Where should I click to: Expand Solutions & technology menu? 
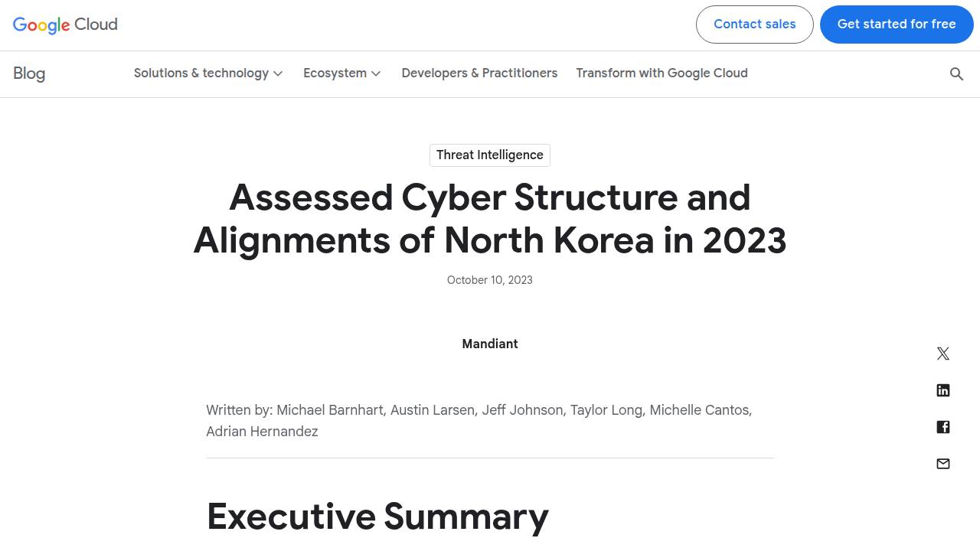[208, 73]
